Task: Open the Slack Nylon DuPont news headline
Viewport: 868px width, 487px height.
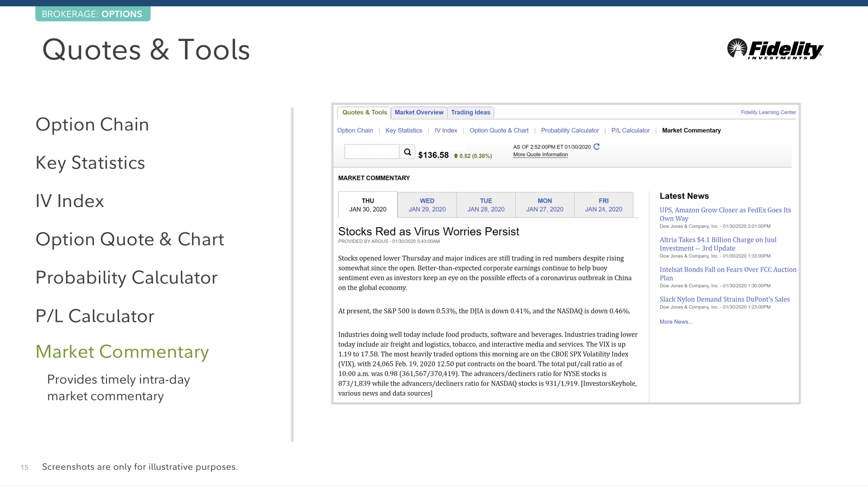Action: [x=724, y=299]
